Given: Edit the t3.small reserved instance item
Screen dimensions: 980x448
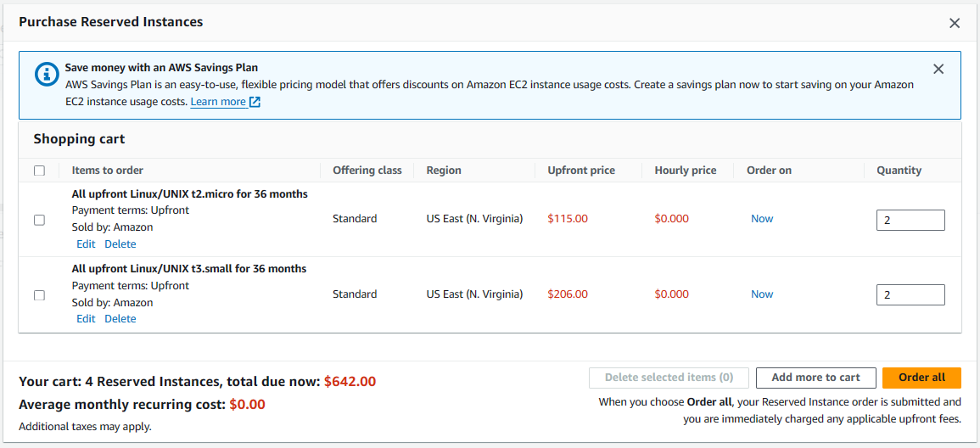Looking at the screenshot, I should [86, 319].
